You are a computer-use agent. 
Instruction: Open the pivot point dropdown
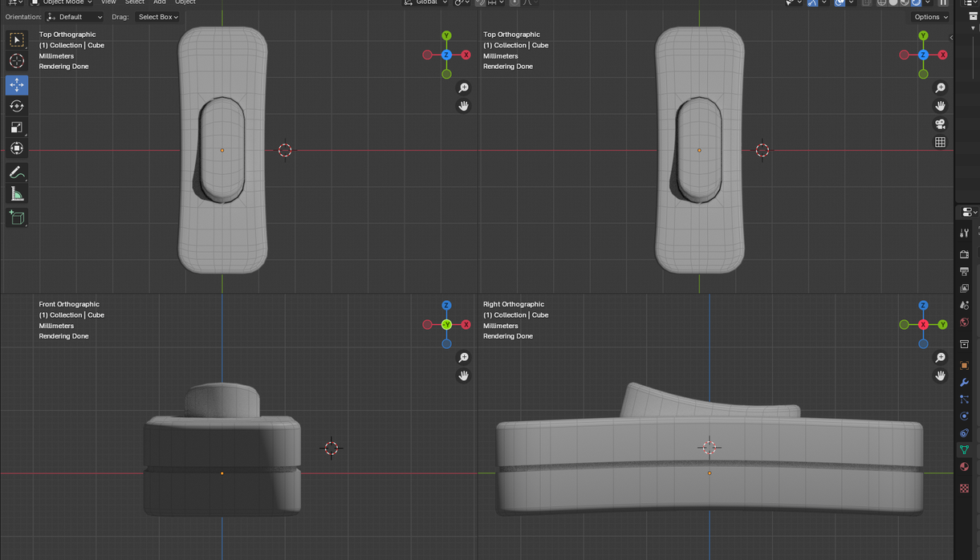point(462,2)
